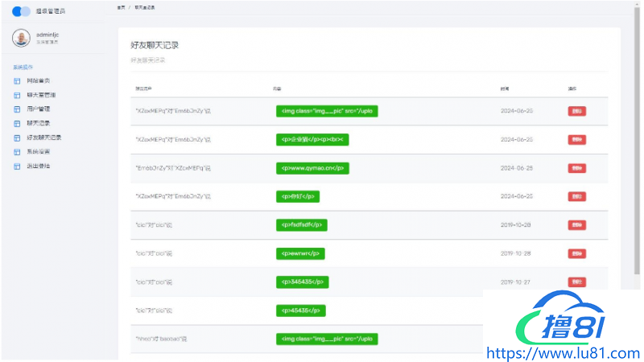This screenshot has width=644, height=362.
Task: Select the 用户管理 sidebar icon
Action: 17,109
